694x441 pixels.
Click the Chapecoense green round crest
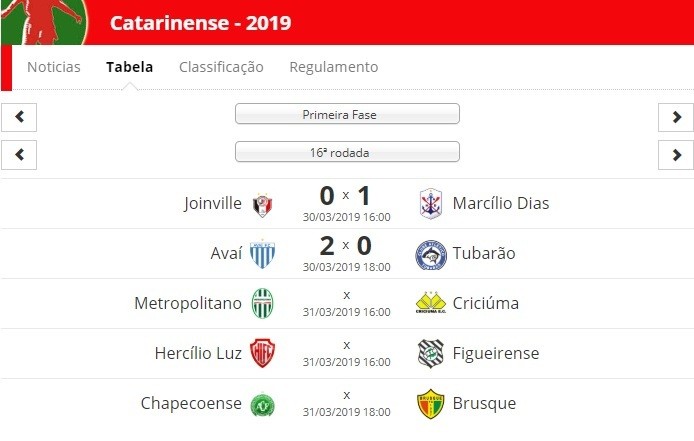(262, 406)
